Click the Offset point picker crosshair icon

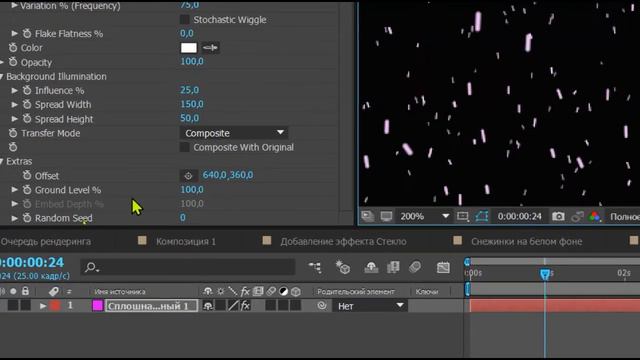pyautogui.click(x=188, y=176)
